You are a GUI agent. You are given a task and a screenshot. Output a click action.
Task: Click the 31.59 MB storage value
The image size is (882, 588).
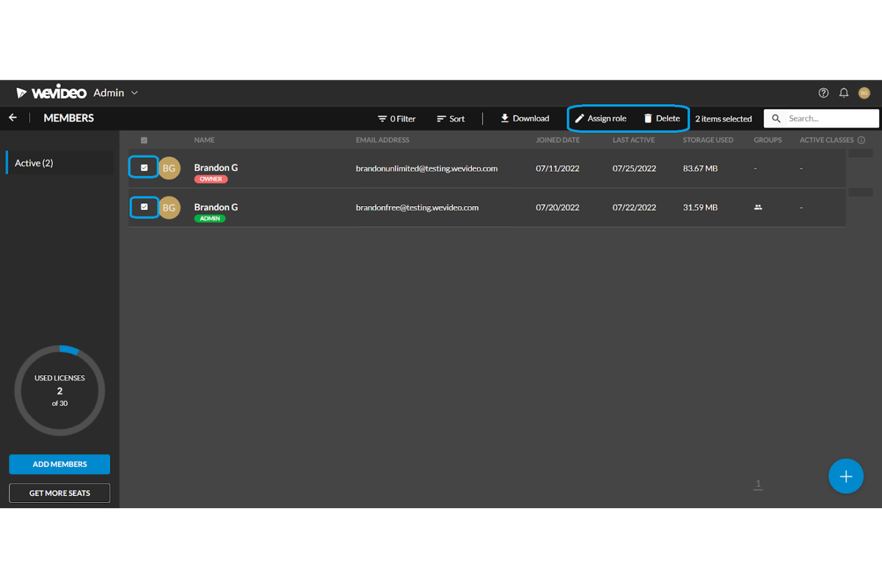700,208
